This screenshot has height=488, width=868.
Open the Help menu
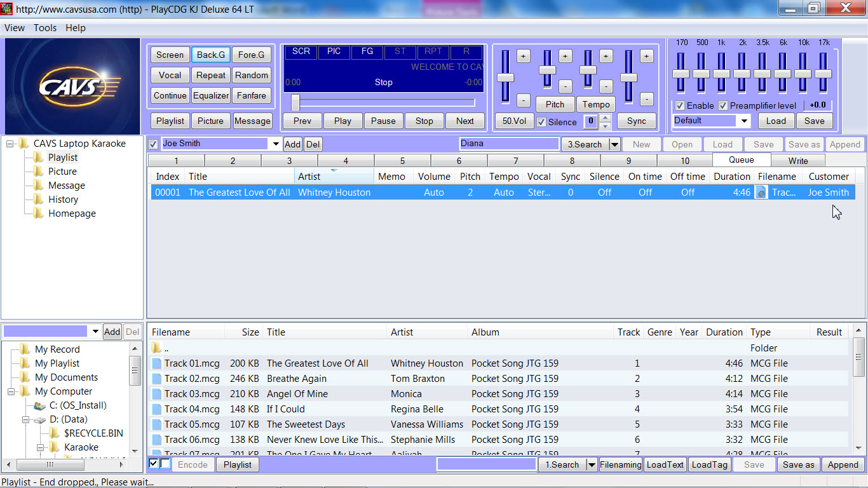coord(76,28)
